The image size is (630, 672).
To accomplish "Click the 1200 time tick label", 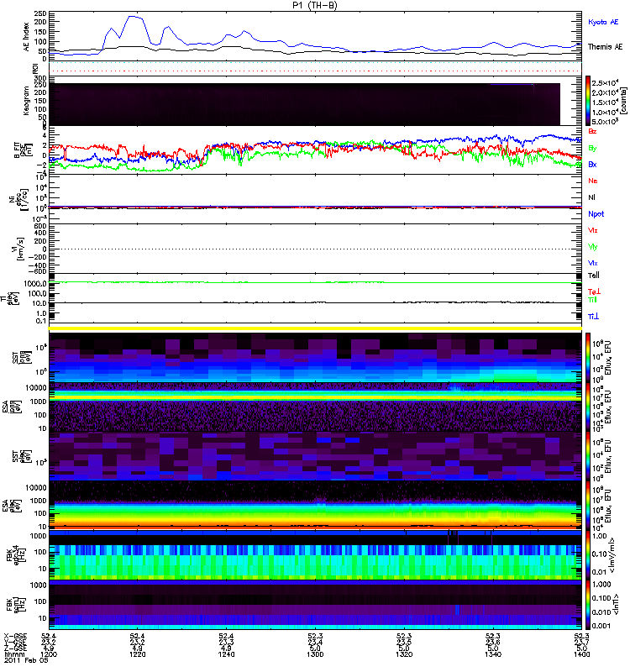I will point(50,661).
